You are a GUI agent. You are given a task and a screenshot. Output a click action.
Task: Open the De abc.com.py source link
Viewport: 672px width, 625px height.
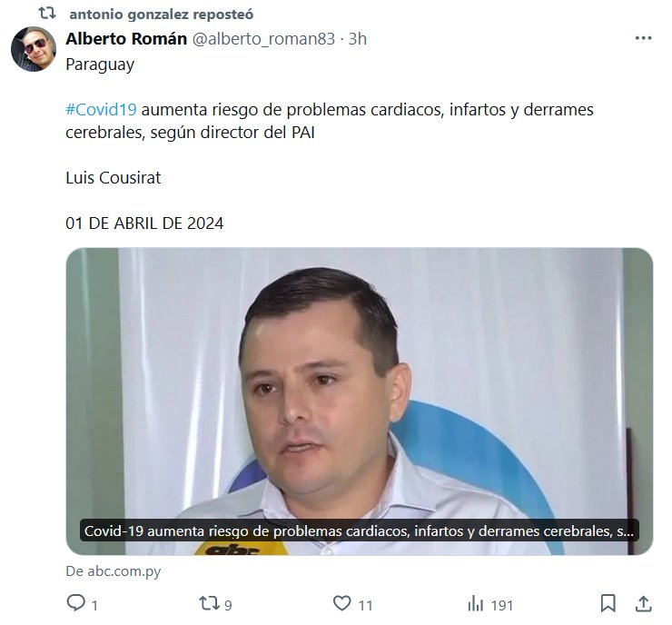tap(114, 571)
